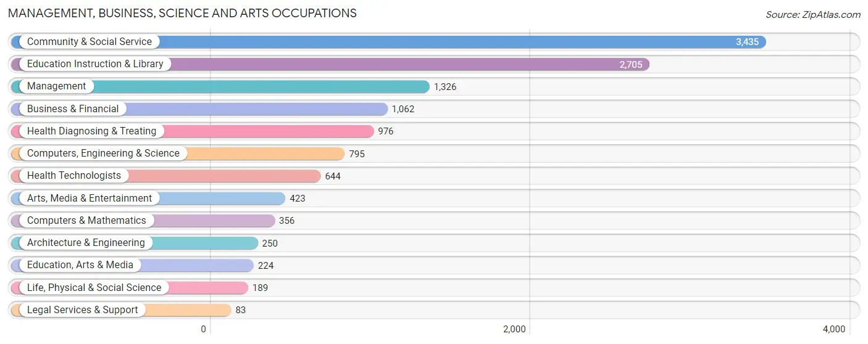Select the Education Instruction & Library label

[x=95, y=64]
